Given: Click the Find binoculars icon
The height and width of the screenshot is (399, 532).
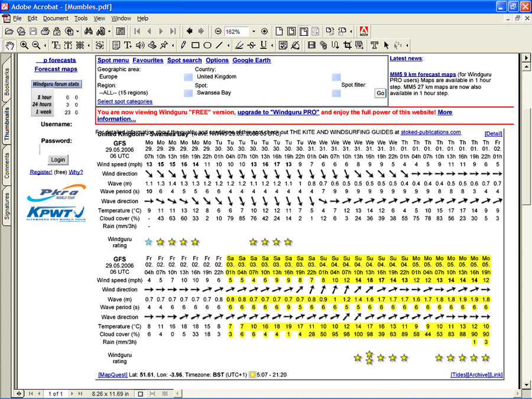Looking at the screenshot, I should coord(89,31).
